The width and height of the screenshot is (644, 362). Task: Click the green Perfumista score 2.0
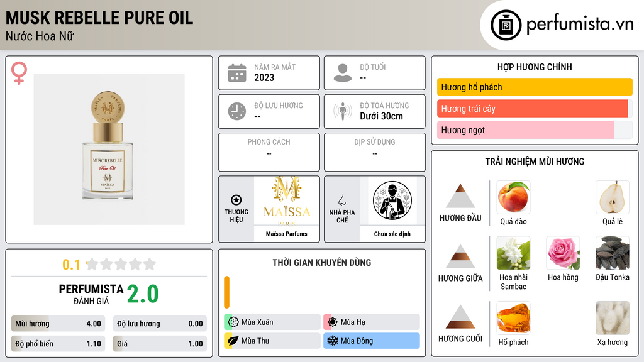(143, 294)
